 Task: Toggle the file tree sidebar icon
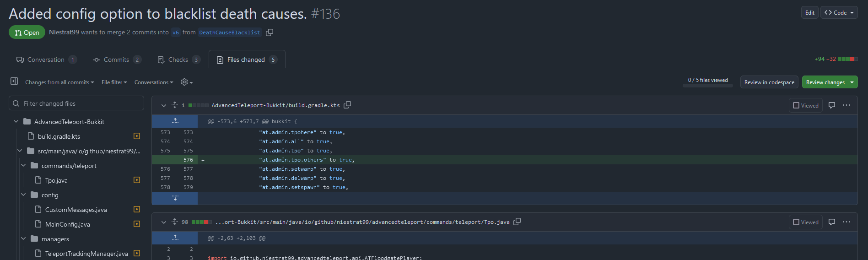[x=14, y=81]
